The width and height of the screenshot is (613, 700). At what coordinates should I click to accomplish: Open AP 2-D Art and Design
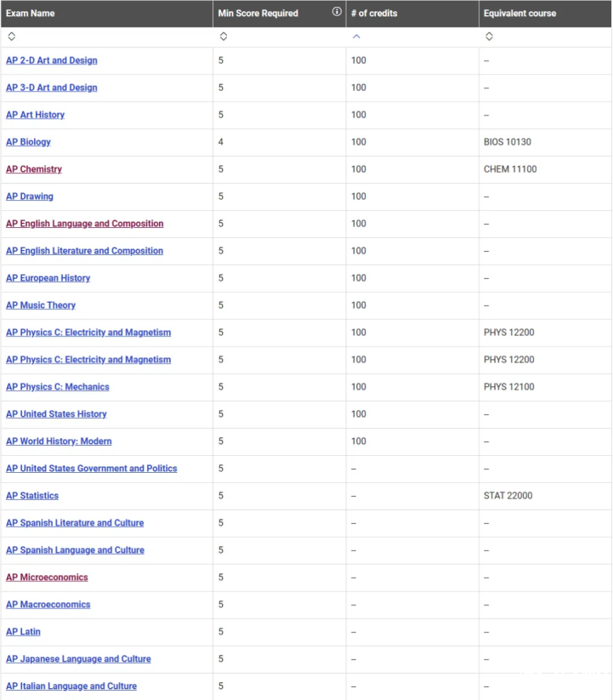51,60
